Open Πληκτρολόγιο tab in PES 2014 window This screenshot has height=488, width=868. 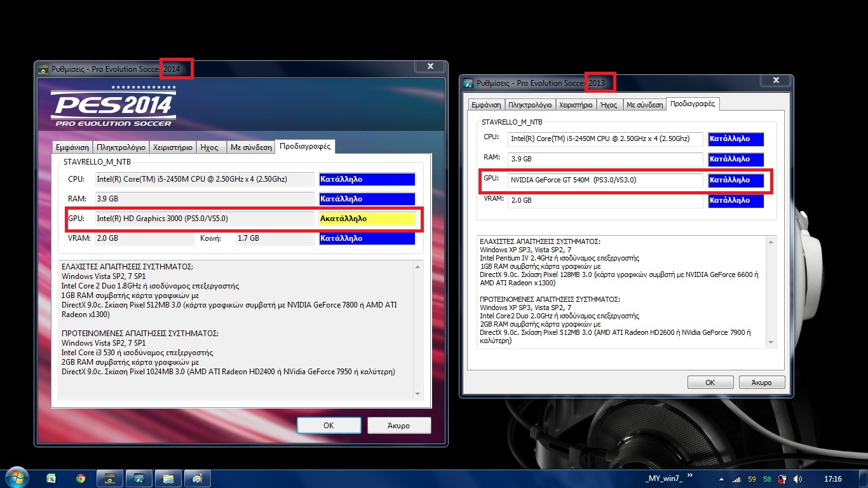[121, 147]
